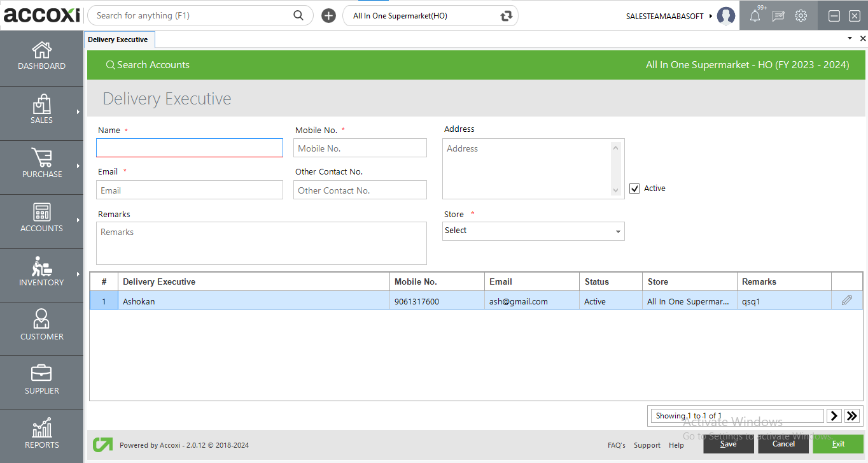
Task: Open the Dashboard from the sidebar
Action: click(x=41, y=56)
